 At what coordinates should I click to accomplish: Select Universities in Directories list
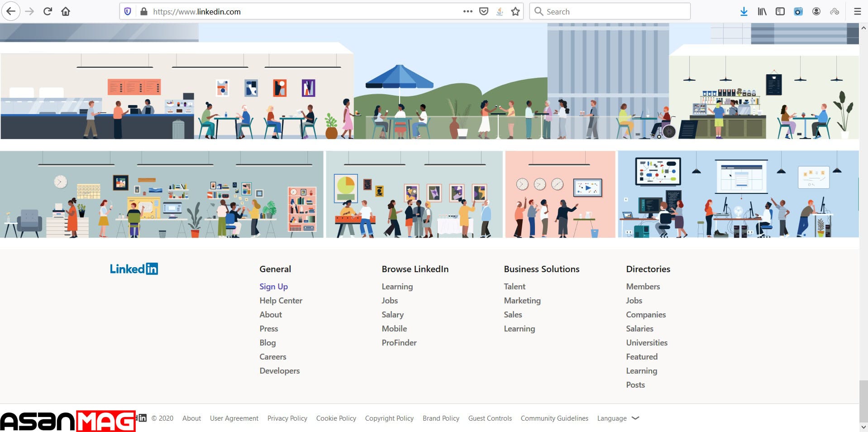click(x=646, y=342)
